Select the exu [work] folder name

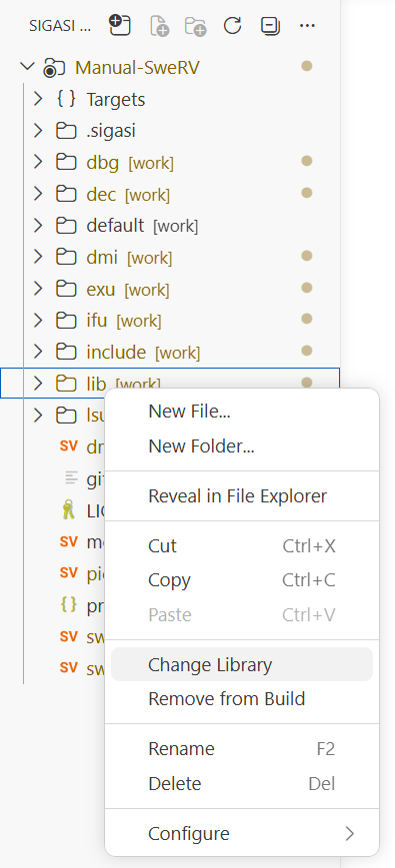point(128,289)
